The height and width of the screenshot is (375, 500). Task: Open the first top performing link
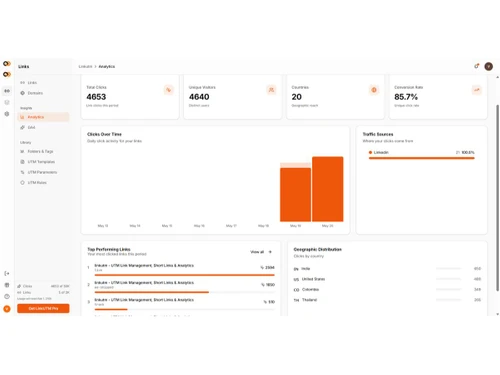[x=144, y=266]
